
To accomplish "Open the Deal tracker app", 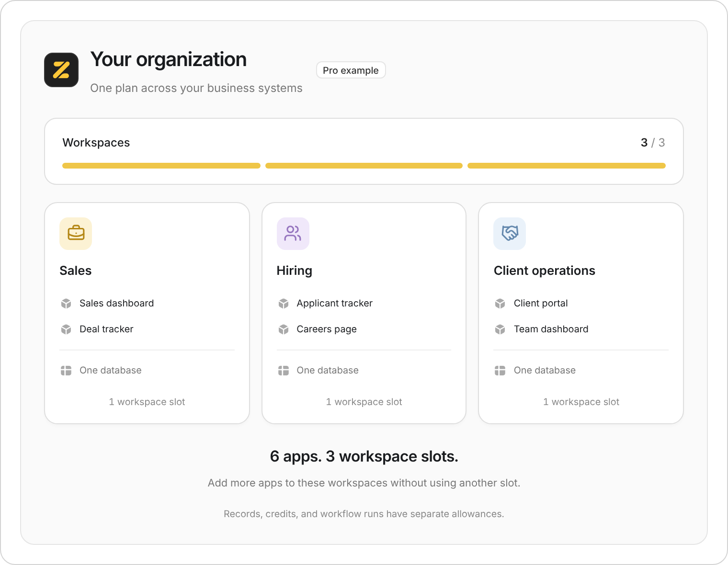I will [x=106, y=329].
